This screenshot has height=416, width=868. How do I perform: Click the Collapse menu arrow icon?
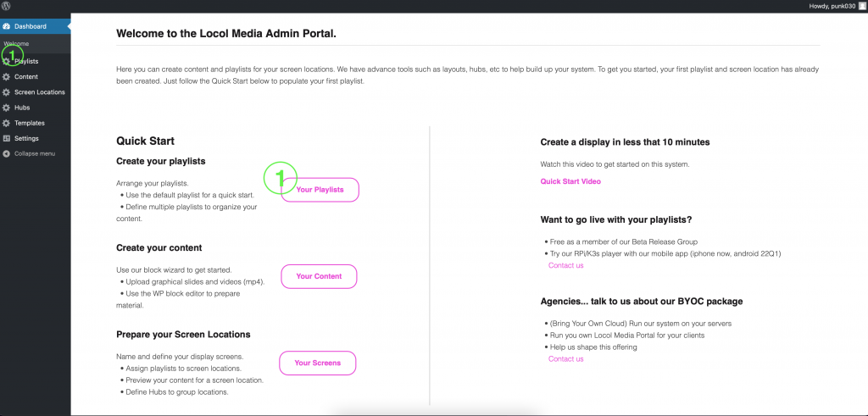(7, 154)
